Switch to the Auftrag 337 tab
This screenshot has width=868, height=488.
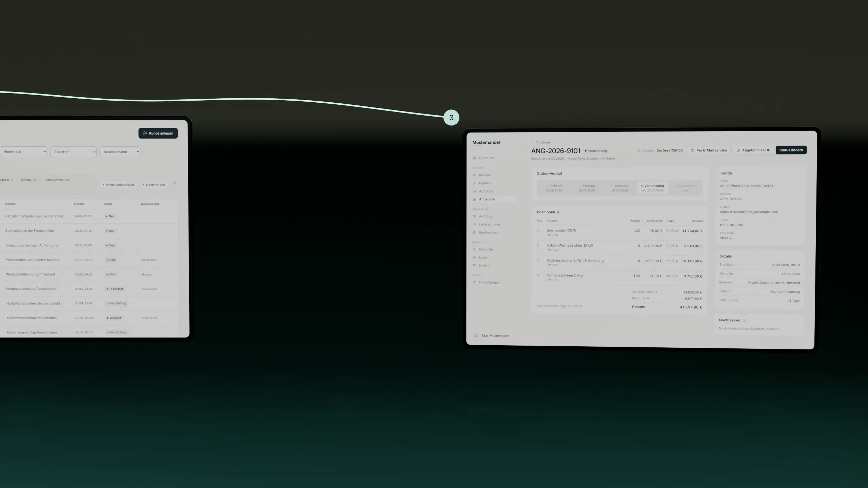click(x=29, y=180)
